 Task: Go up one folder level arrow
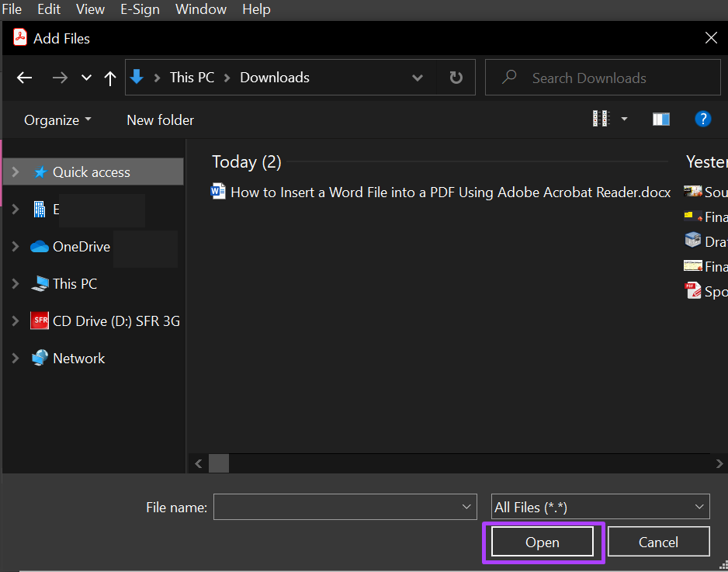click(110, 78)
